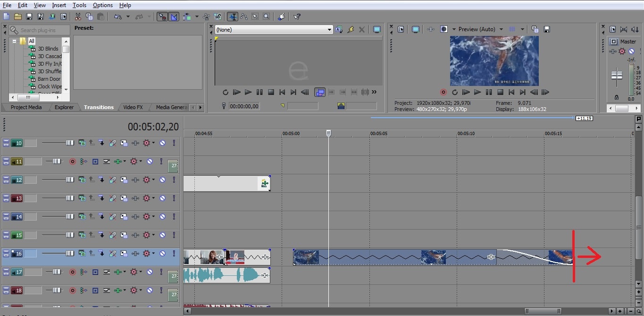The width and height of the screenshot is (644, 316).
Task: Zoom in timeline with plus button
Action: pos(620,311)
